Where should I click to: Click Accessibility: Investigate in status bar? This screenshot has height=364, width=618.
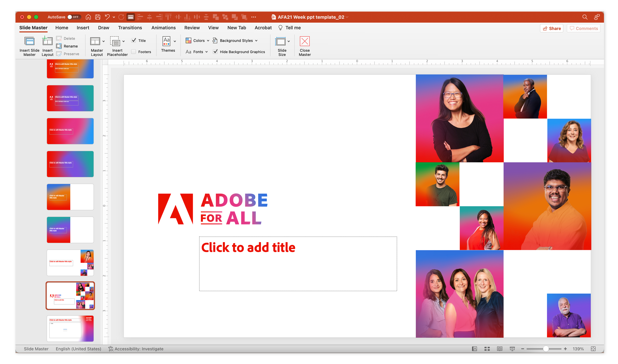(x=136, y=349)
